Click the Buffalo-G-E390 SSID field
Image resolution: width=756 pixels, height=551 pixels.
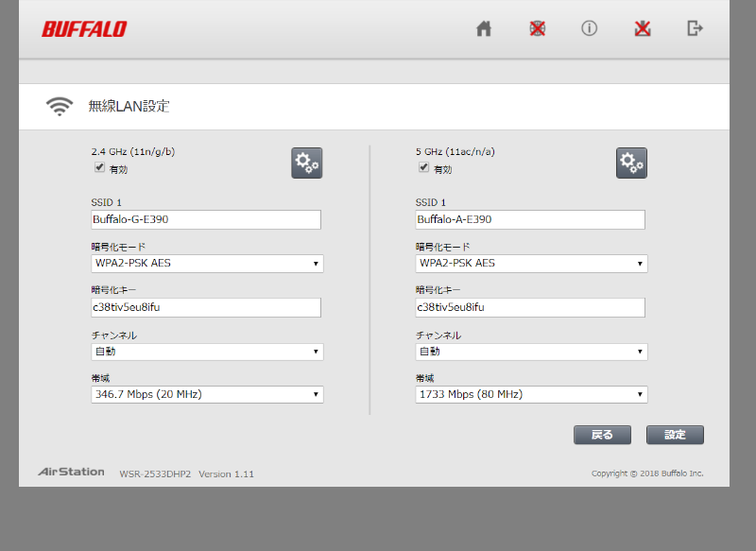[x=205, y=219]
